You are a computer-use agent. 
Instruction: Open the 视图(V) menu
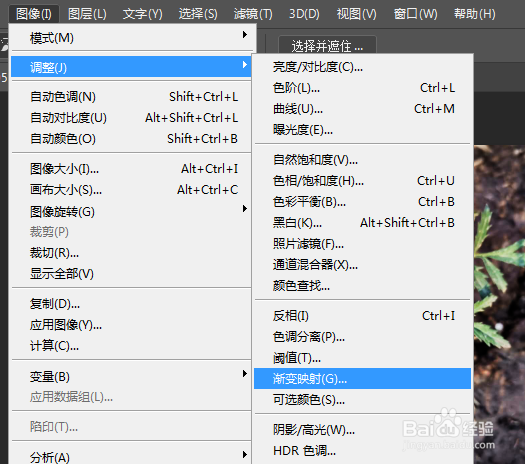pyautogui.click(x=356, y=14)
